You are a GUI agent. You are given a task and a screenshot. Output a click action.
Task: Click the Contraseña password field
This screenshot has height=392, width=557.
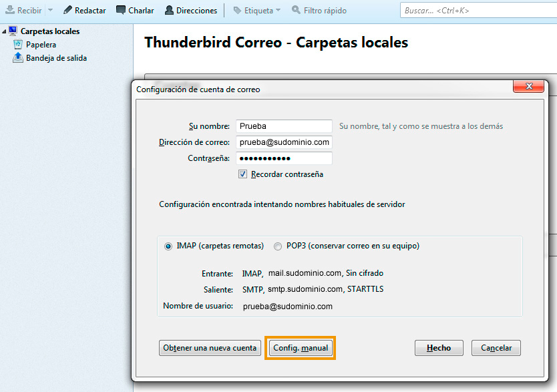pos(284,158)
